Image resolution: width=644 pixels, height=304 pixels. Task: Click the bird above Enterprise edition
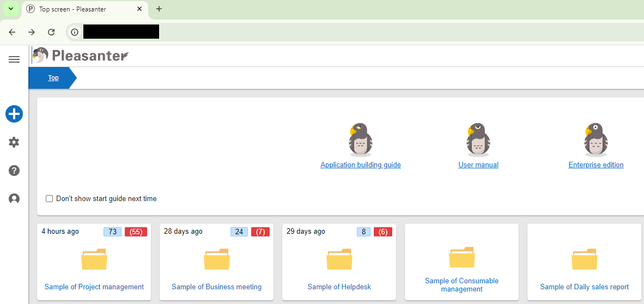tap(596, 139)
